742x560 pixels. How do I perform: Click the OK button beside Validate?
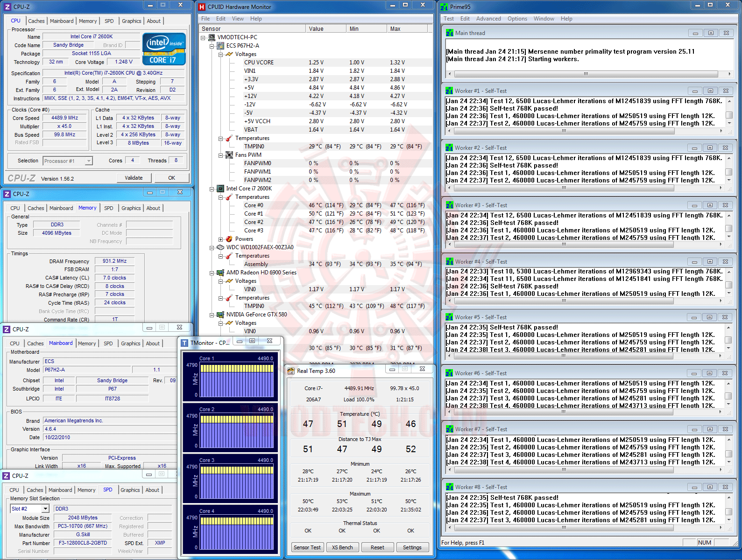coord(172,178)
